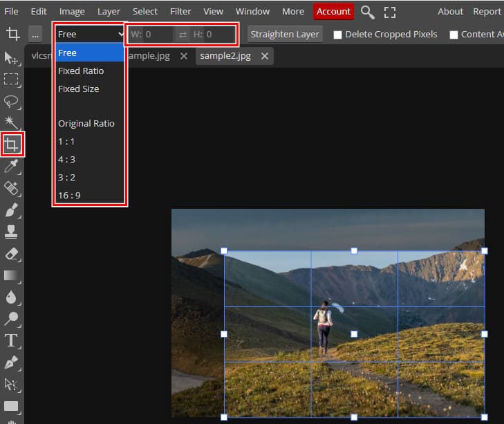
Task: Select the Dodge tool
Action: coord(12,319)
